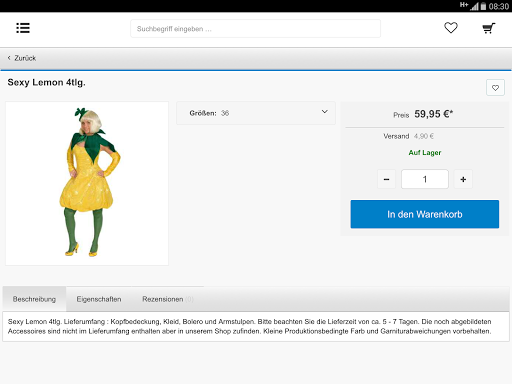Tap the battery icon in status bar
Image resolution: width=512 pixels, height=384 pixels.
[x=483, y=6]
